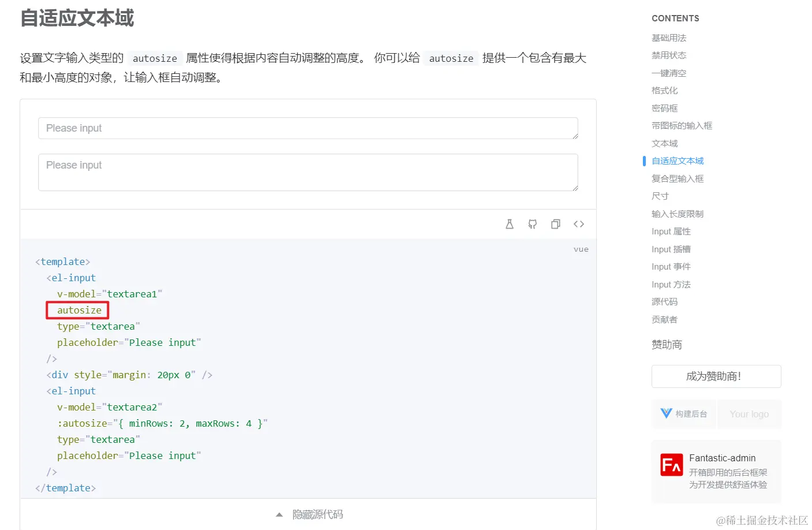
Task: Go to 输入长度限制 in contents
Action: tap(678, 214)
